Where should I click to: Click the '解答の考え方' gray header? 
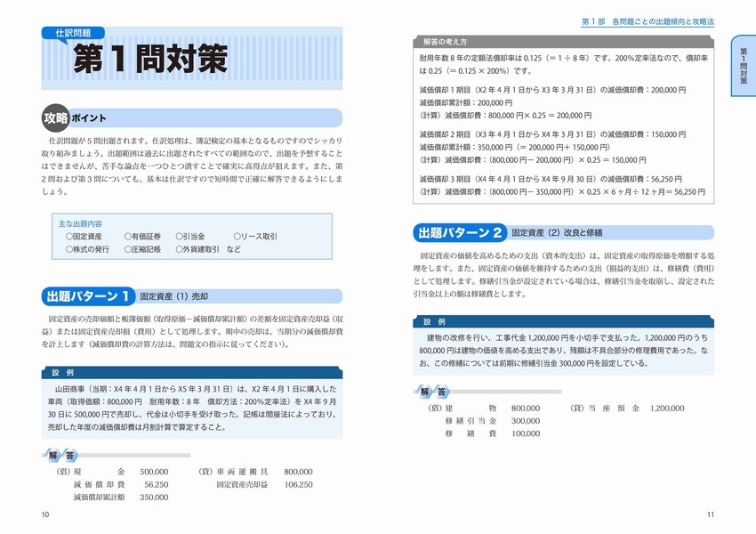(563, 42)
